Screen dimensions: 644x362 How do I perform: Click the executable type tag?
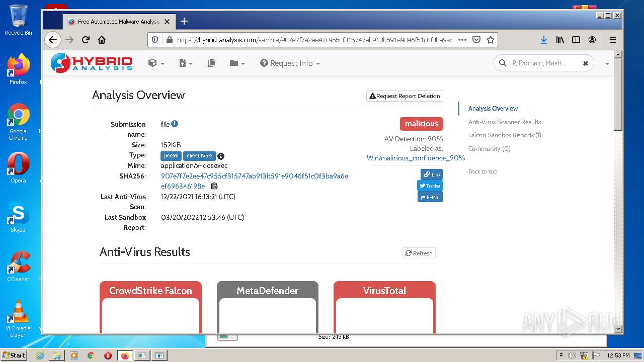(199, 156)
